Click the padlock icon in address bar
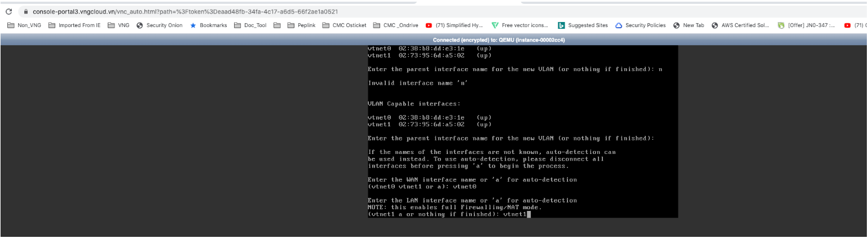This screenshot has height=238, width=868. click(25, 11)
